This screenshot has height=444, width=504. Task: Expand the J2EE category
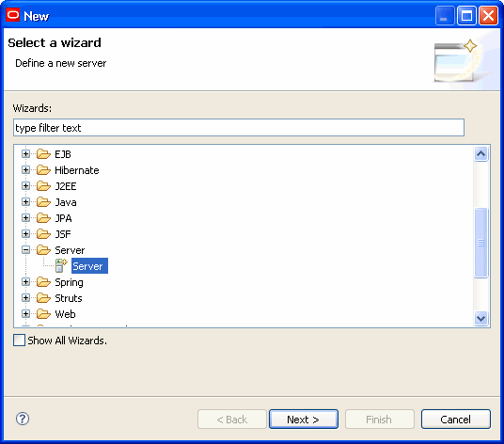point(25,186)
